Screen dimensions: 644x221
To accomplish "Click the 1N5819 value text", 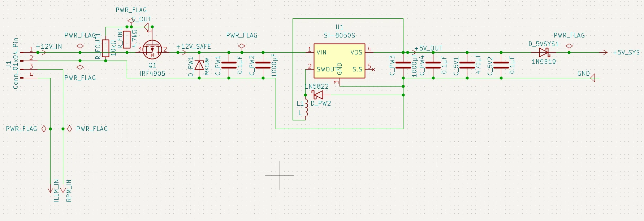I will point(544,62).
